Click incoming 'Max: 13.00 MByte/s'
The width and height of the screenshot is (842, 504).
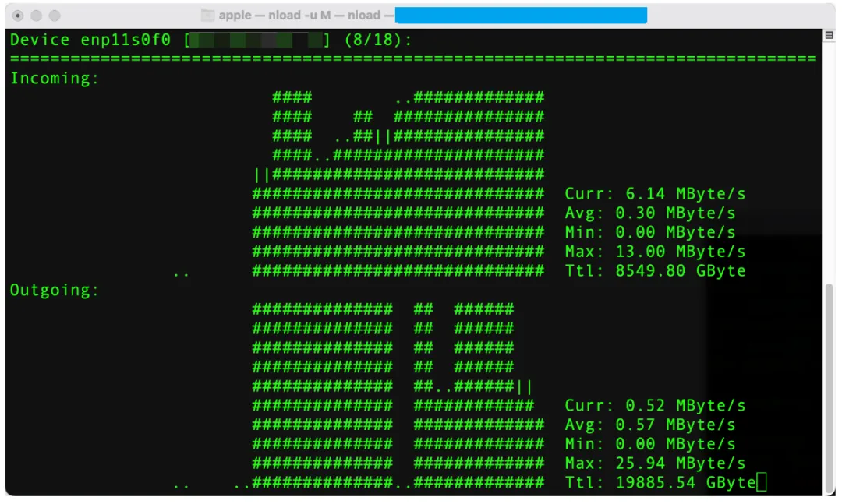[x=655, y=251]
